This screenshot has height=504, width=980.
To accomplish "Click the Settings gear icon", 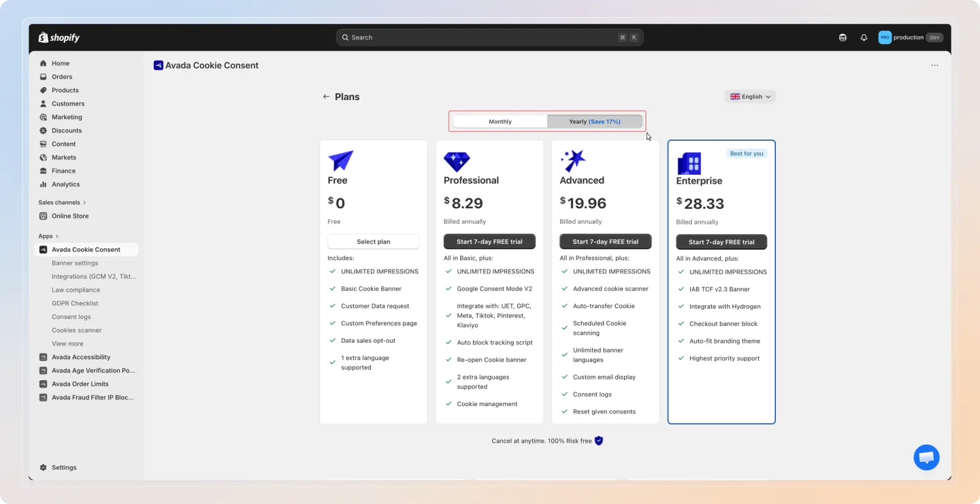I will coord(44,468).
